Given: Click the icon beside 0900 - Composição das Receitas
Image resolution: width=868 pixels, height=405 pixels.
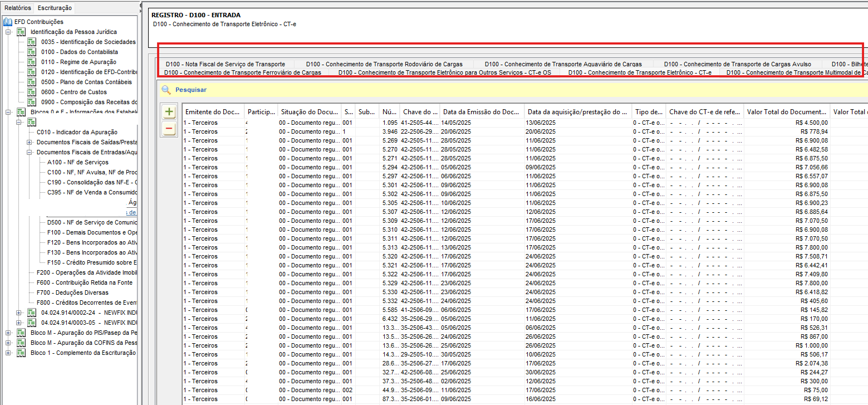Looking at the screenshot, I should [x=33, y=102].
